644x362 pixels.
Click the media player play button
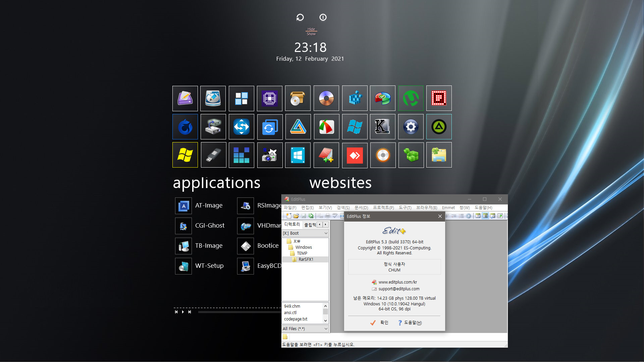click(x=183, y=312)
